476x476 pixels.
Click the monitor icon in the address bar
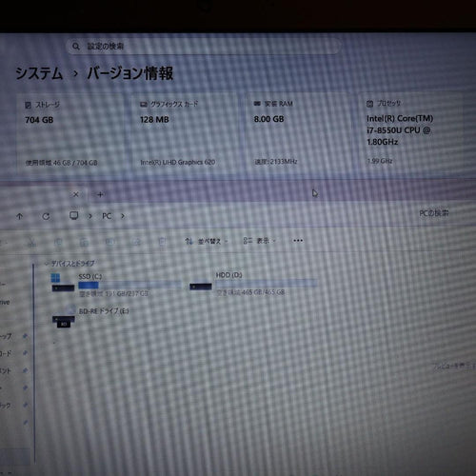[73, 216]
